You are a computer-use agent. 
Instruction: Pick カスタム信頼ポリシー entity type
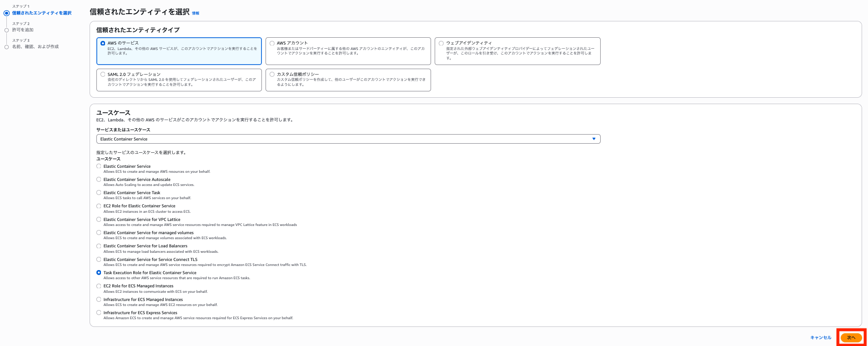[272, 75]
